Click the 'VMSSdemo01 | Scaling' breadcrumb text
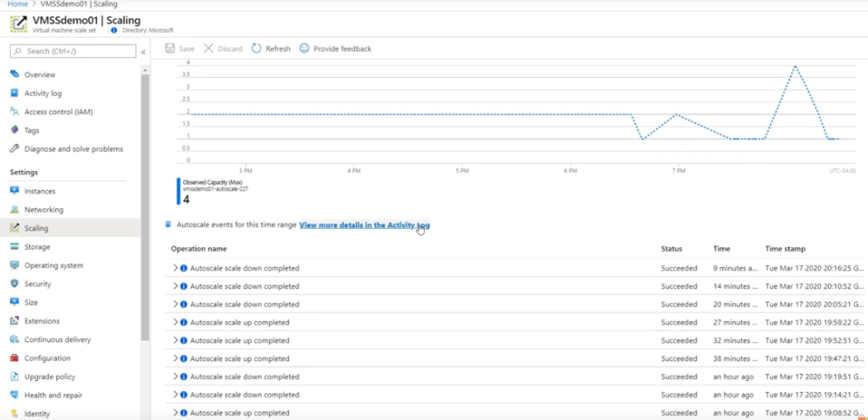 pyautogui.click(x=79, y=4)
